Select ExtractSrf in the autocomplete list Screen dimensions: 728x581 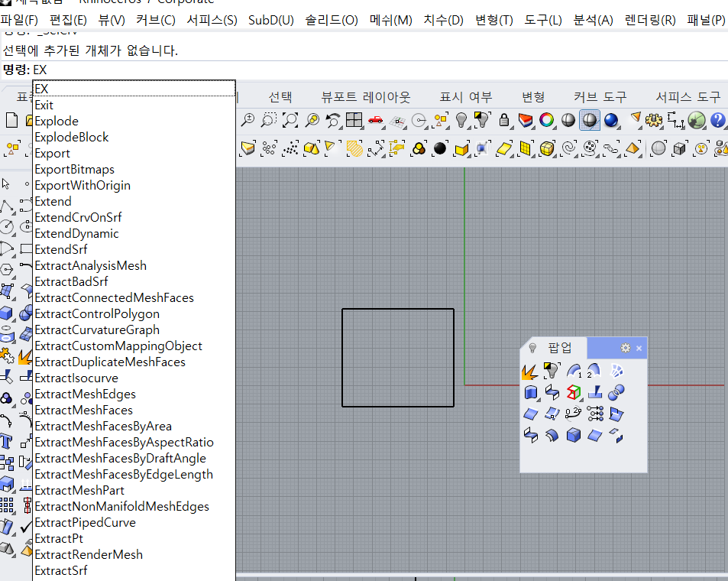pos(134,570)
